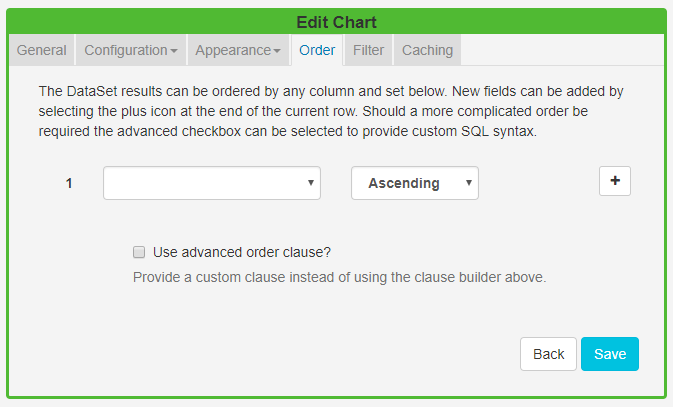673x407 pixels.
Task: Click the plus icon to add order row
Action: 614,181
